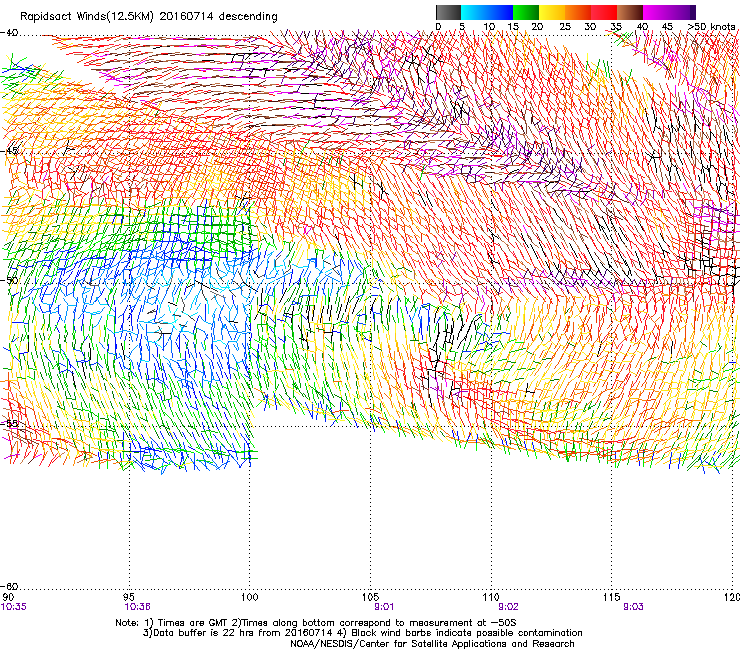Select the yellow 20–25 knots legend swatch
The width and height of the screenshot is (740, 650).
pyautogui.click(x=552, y=12)
